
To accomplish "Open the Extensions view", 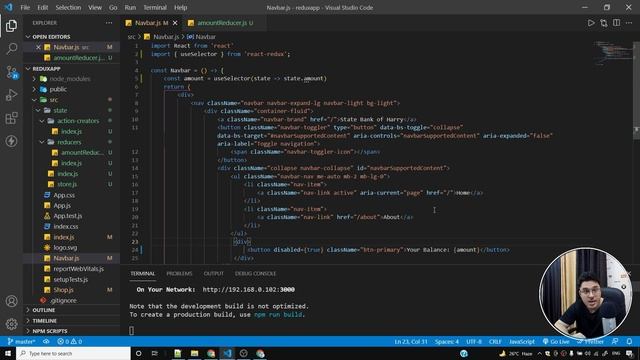I will 11,118.
